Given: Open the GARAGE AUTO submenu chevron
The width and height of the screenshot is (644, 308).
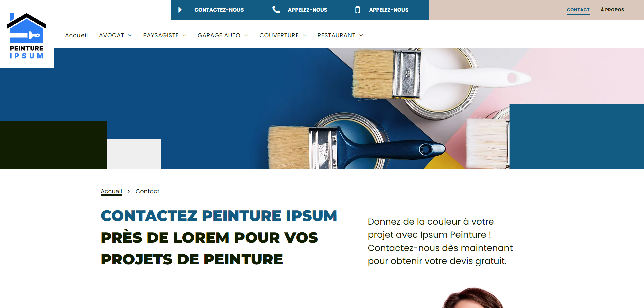Looking at the screenshot, I should click(246, 35).
